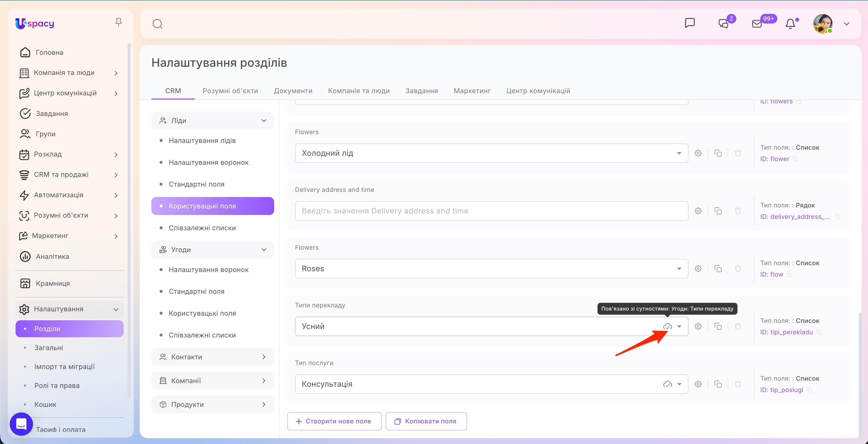
Task: Open the support chat widget button
Action: (x=21, y=424)
